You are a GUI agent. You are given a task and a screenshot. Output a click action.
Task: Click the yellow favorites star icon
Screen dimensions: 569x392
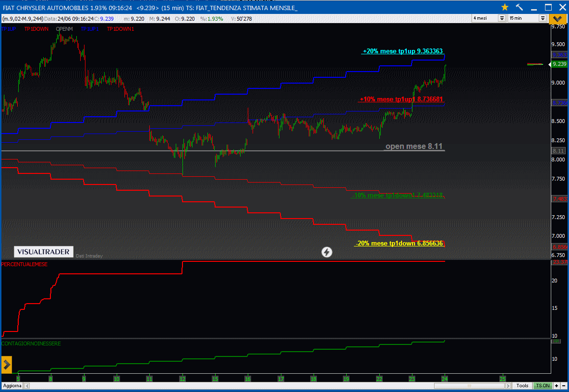tap(505, 7)
